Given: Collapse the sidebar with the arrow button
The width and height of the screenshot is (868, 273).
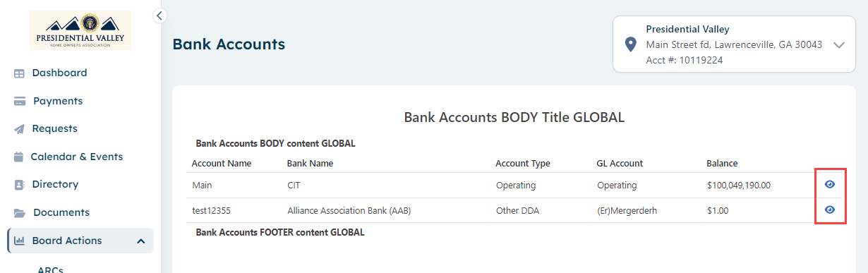Looking at the screenshot, I should (x=159, y=15).
